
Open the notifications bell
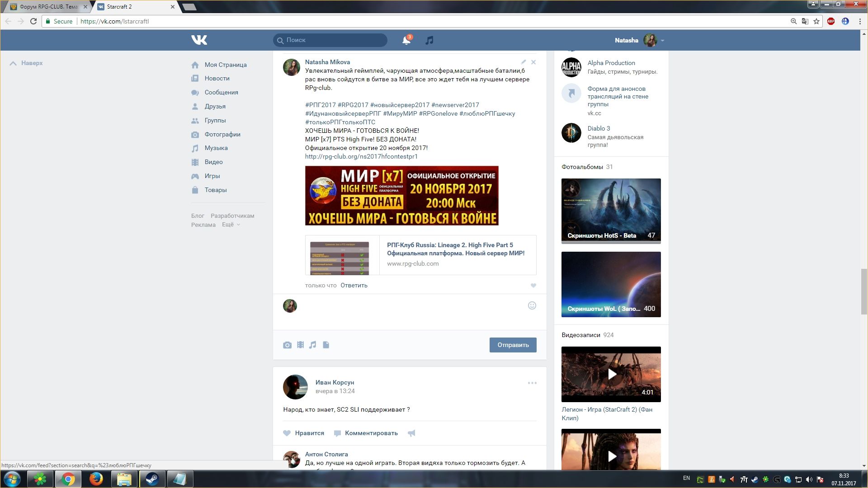pos(406,40)
